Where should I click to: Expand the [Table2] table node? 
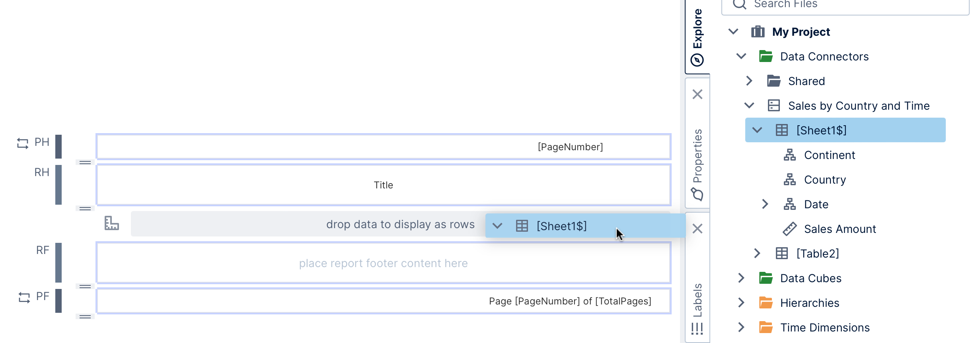757,254
